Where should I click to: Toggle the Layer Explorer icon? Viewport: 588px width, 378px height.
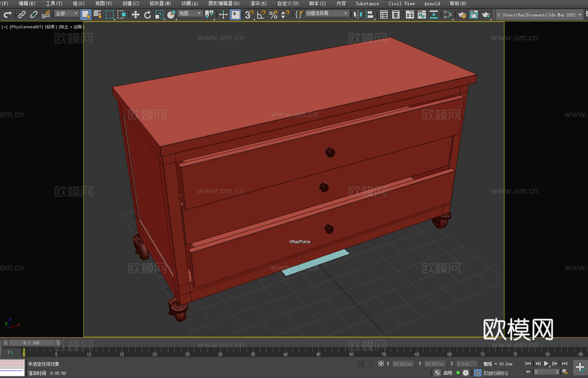pyautogui.click(x=396, y=14)
